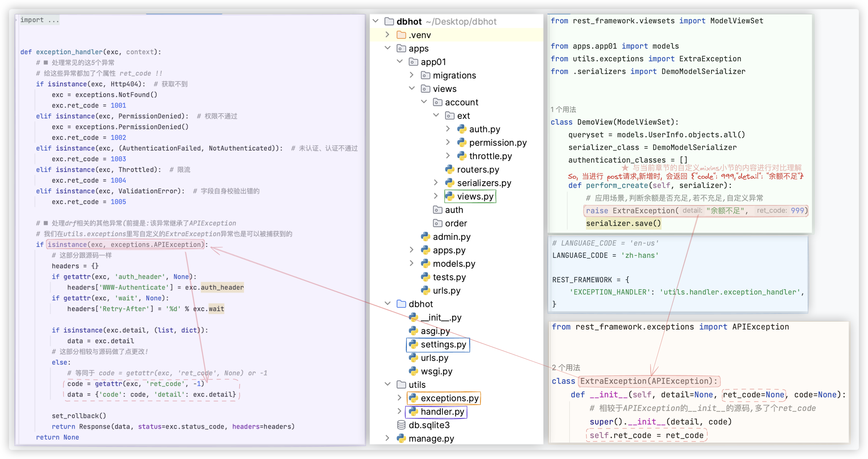This screenshot has width=868, height=459.
Task: Collapse the utils folder chevron
Action: 387,384
